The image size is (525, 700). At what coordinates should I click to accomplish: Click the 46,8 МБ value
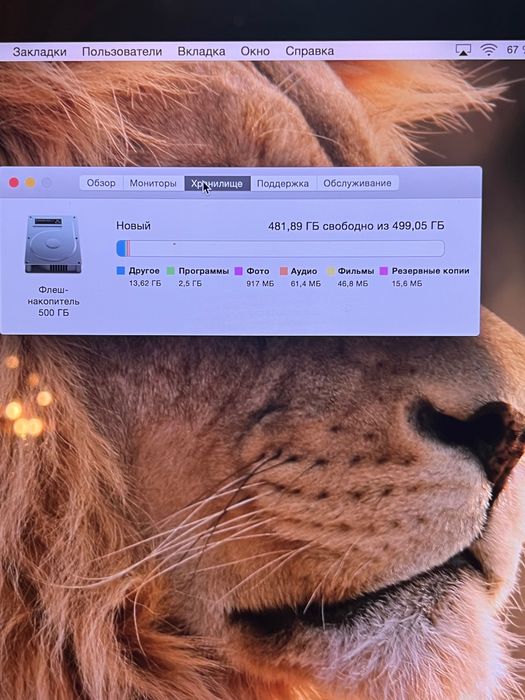pos(353,283)
